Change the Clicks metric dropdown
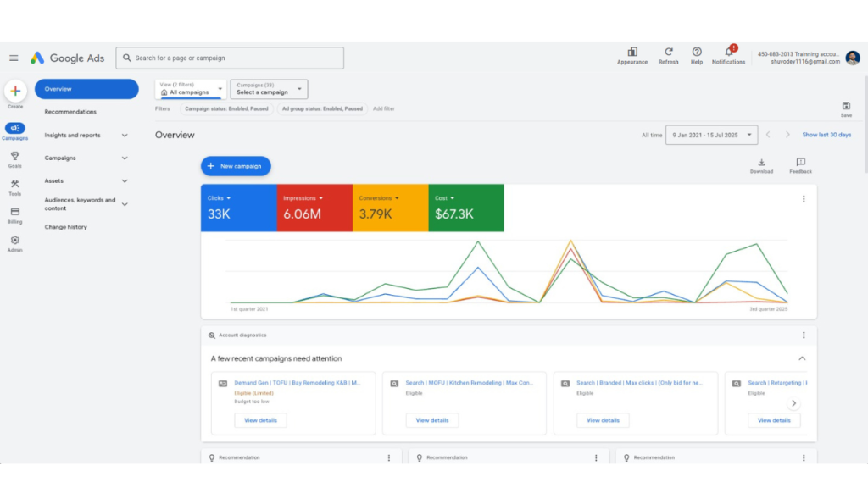This screenshot has width=868, height=488. [x=220, y=198]
